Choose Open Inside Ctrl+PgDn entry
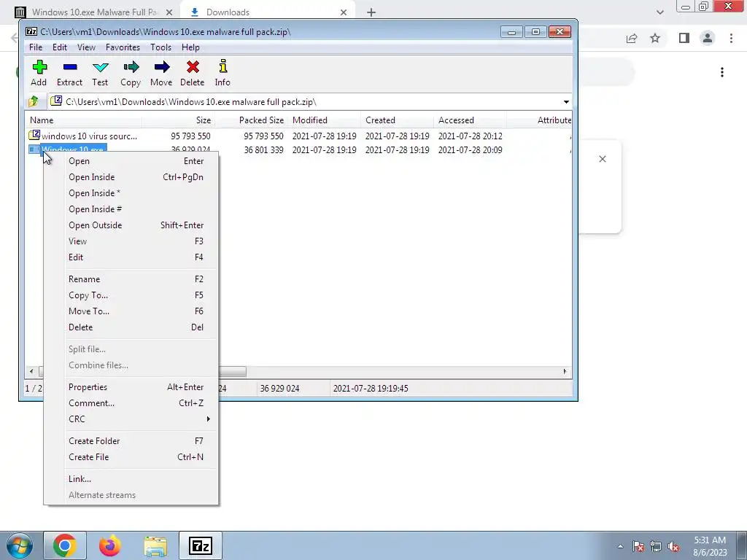Viewport: 747px width, 560px height. (131, 177)
